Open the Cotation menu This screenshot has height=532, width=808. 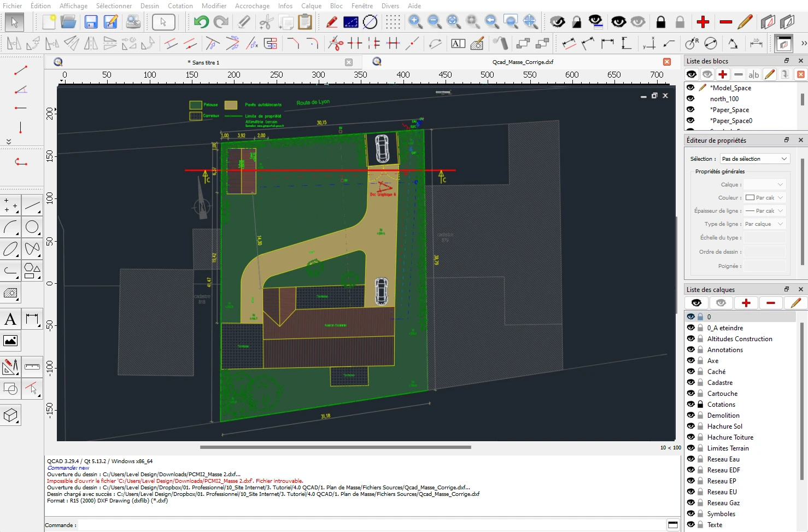coord(180,6)
